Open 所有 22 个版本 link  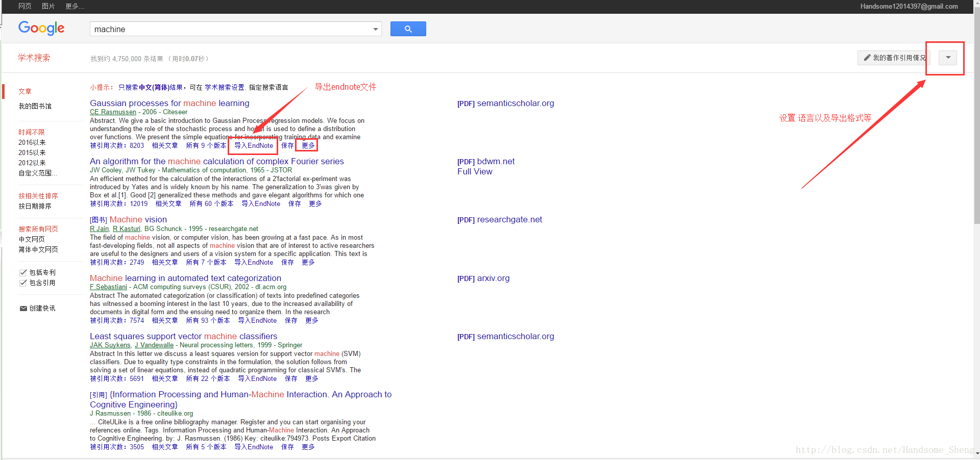[208, 378]
